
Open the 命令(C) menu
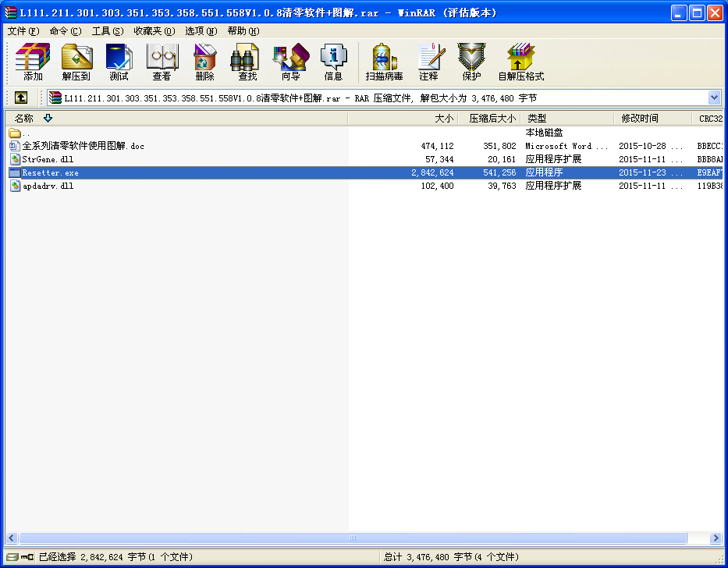66,31
